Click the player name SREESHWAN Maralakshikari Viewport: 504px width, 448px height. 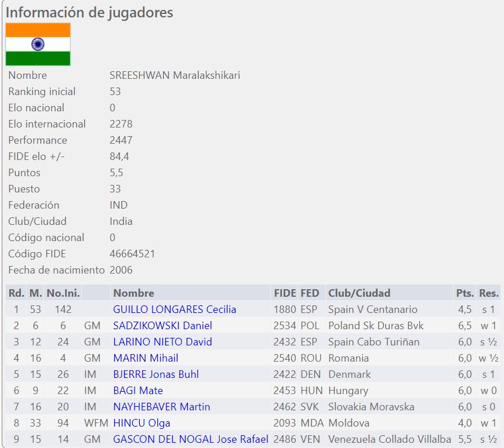point(175,75)
